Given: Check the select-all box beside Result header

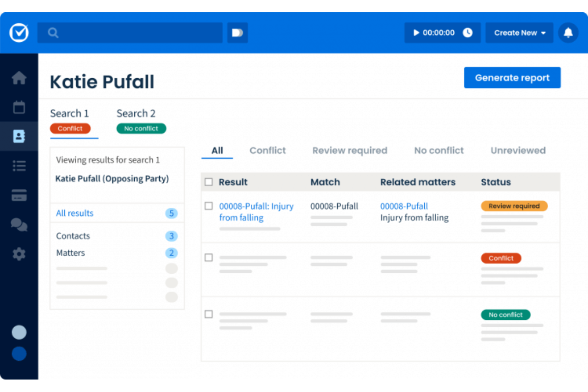Looking at the screenshot, I should point(209,182).
